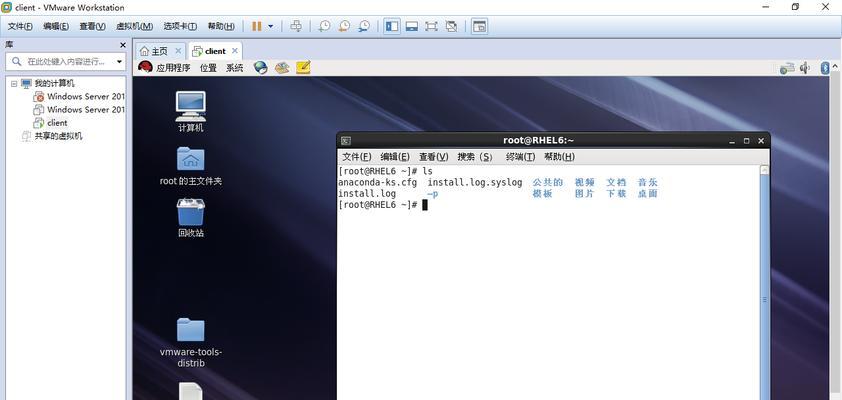This screenshot has width=842, height=400.
Task: Click the terminal vertical scrollbar track
Action: [765, 287]
